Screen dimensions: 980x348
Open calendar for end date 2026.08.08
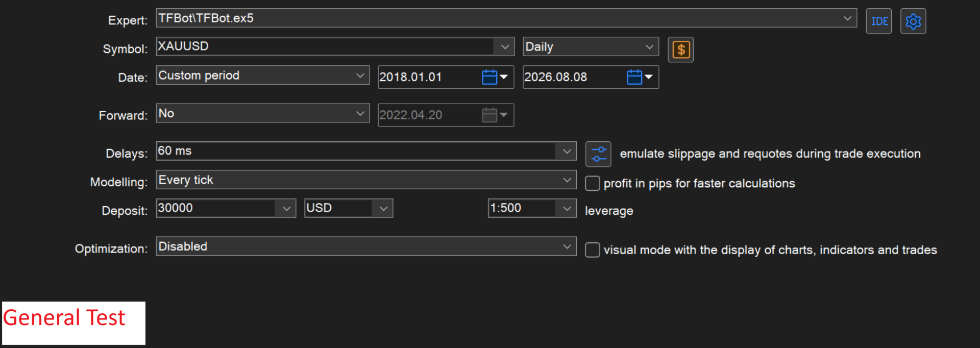pyautogui.click(x=640, y=77)
